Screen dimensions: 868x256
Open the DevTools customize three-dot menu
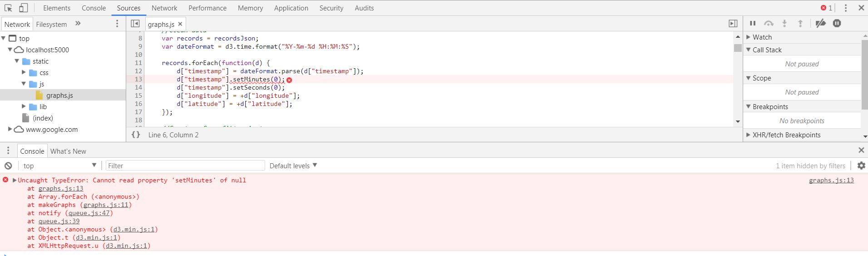[x=845, y=8]
